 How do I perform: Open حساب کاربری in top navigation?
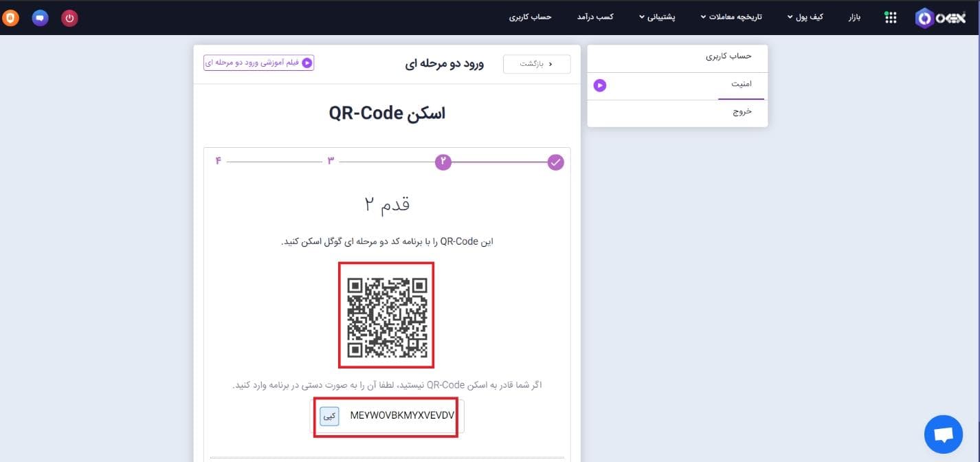click(x=531, y=17)
